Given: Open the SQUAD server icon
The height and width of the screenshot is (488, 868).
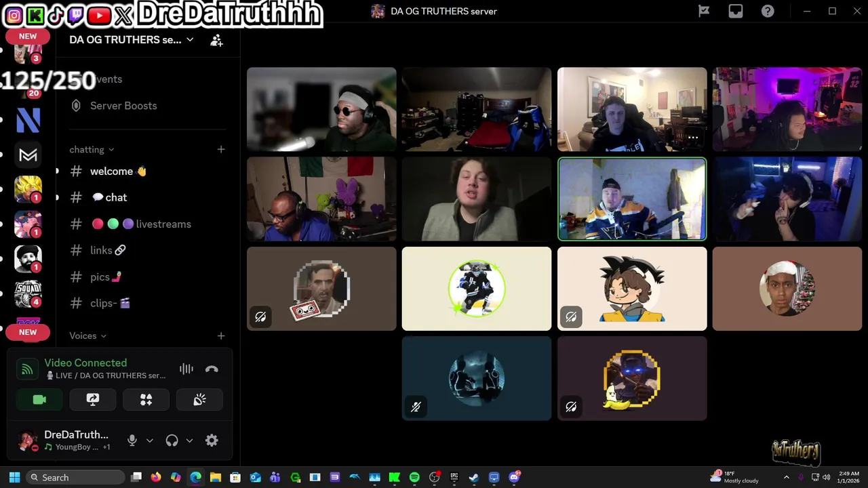Looking at the screenshot, I should (x=28, y=293).
